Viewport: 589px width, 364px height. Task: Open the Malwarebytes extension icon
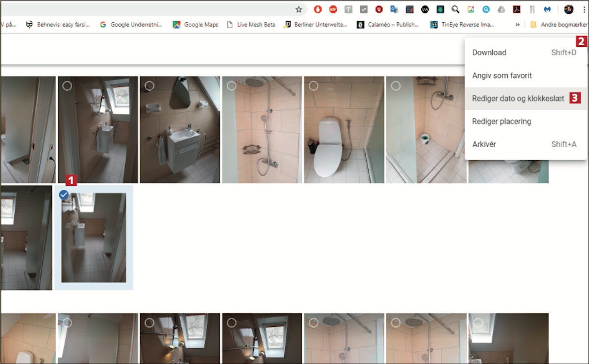(x=547, y=9)
